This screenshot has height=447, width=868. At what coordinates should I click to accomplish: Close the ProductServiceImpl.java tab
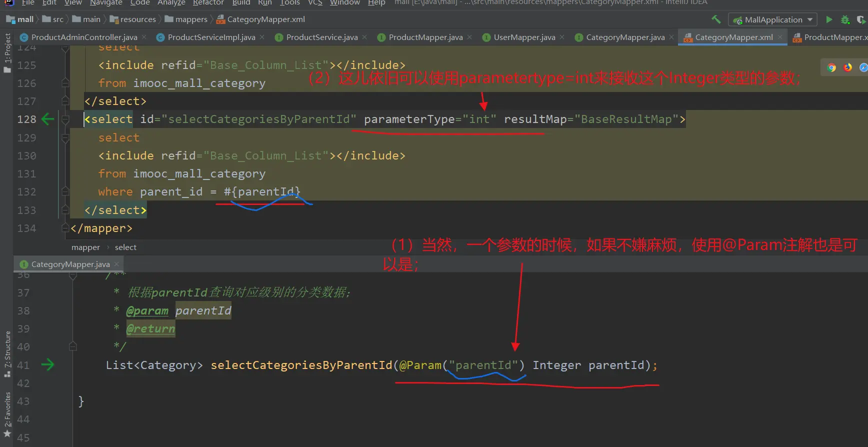262,37
